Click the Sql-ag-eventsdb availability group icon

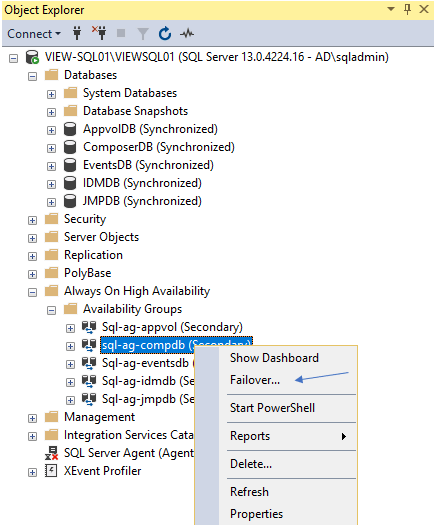point(89,363)
